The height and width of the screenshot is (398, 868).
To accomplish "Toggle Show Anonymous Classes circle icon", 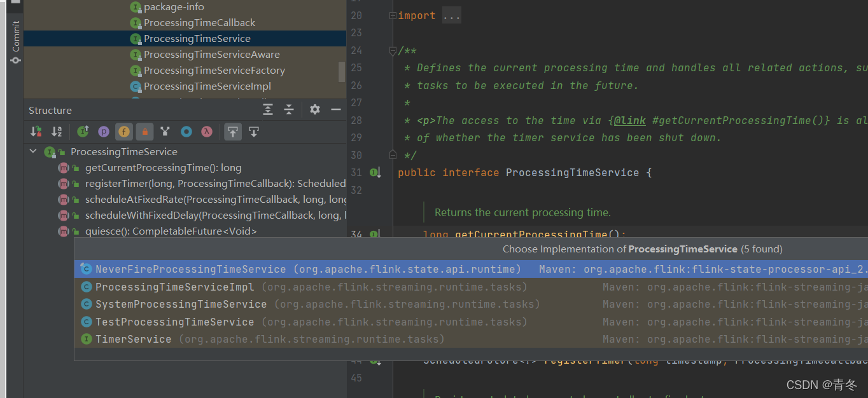I will pos(186,132).
